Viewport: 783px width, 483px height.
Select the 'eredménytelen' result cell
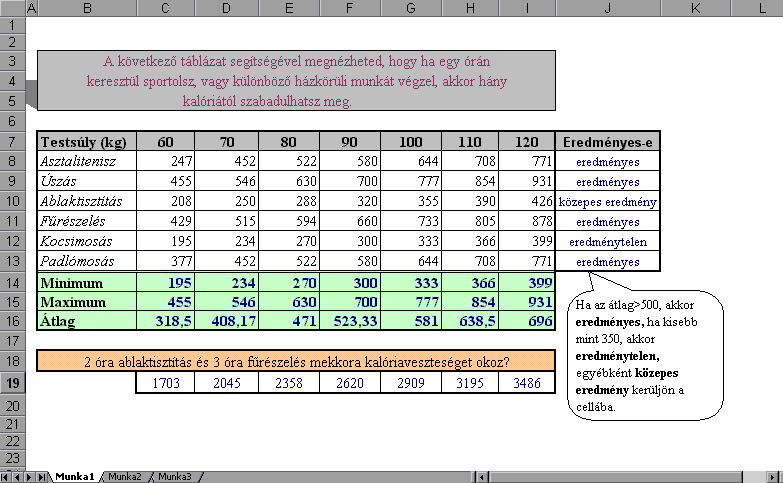click(x=608, y=241)
